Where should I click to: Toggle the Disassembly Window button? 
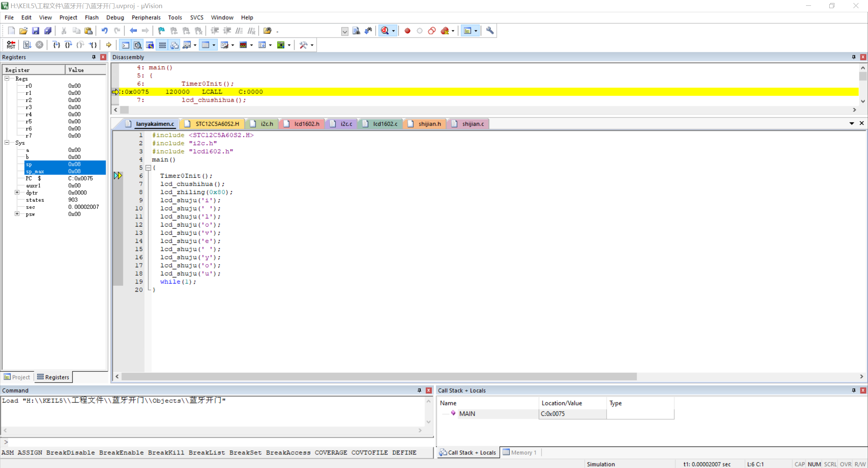[x=137, y=45]
